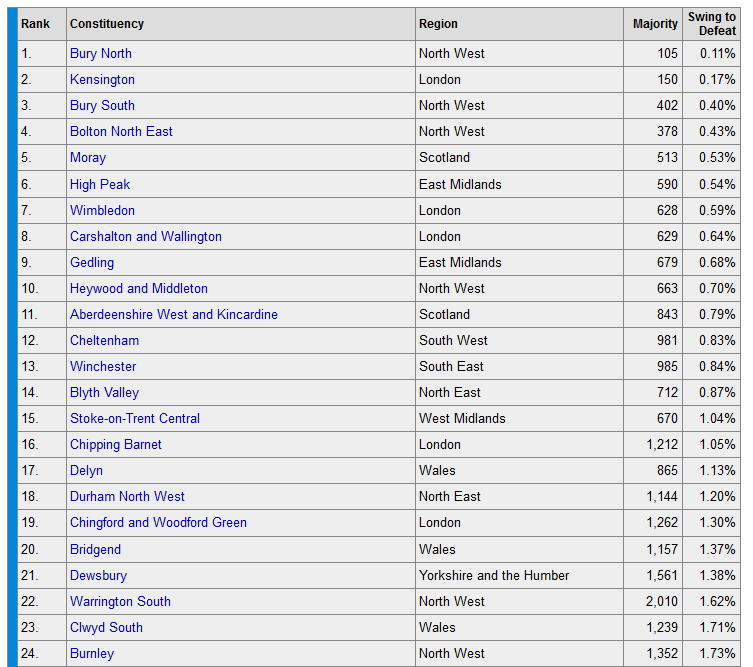Follow the High Peak link
753x667 pixels.
tap(100, 184)
